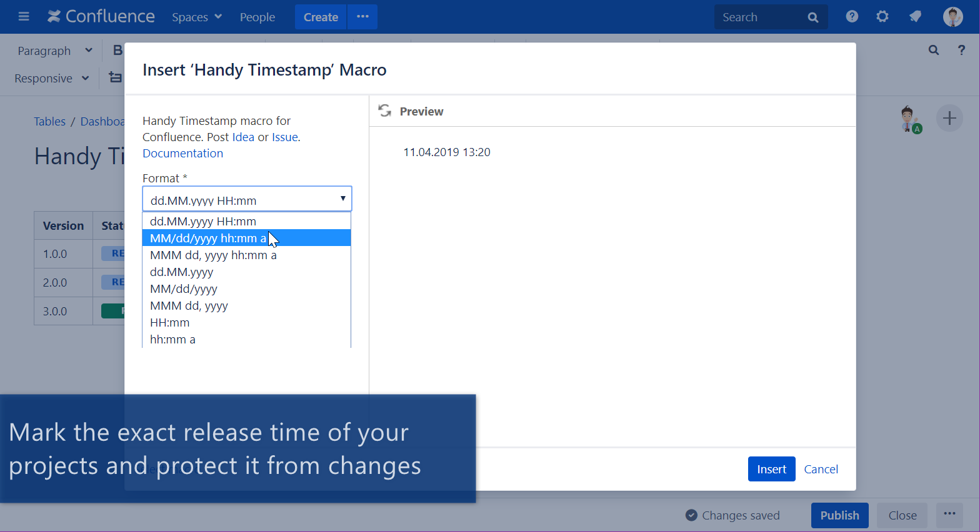
Task: Select format MMM dd, yyyy hh:mm a
Action: pos(246,255)
